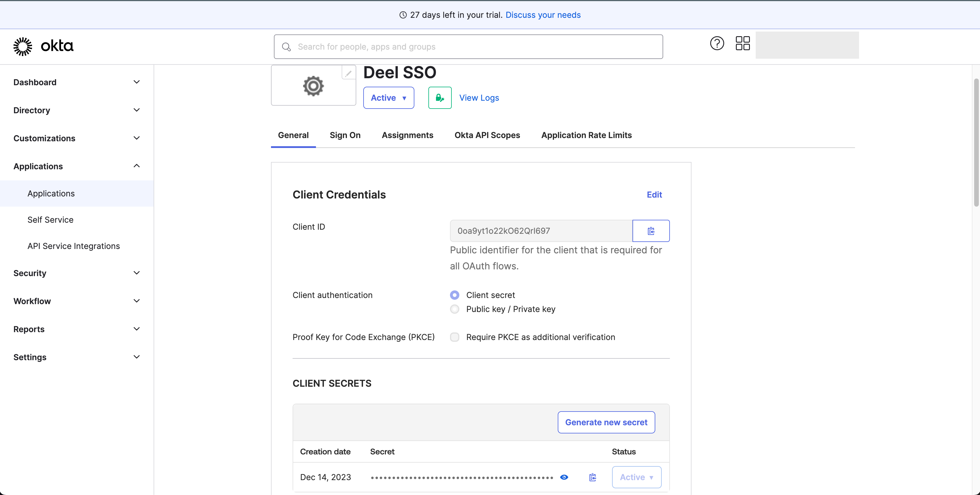Click the CLIENT SECRETS heading
The height and width of the screenshot is (495, 980).
pyautogui.click(x=332, y=384)
